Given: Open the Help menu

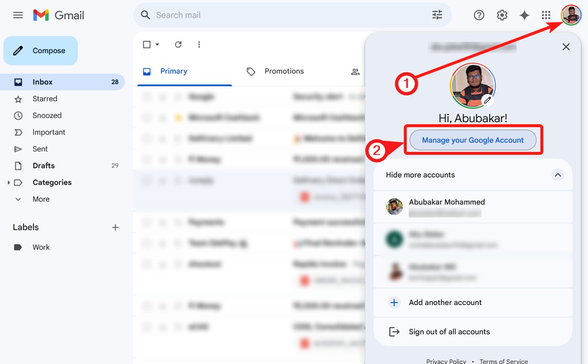Looking at the screenshot, I should point(479,15).
